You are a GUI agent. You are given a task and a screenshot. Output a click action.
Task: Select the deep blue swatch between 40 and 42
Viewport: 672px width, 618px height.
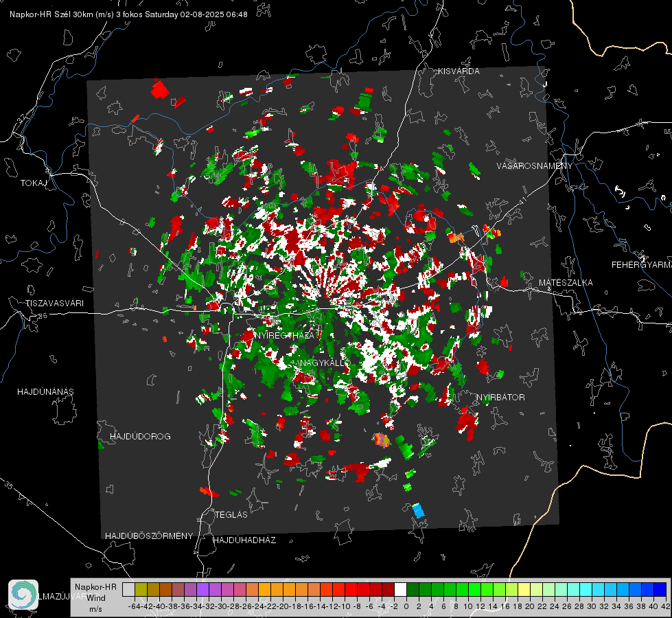pos(660,589)
